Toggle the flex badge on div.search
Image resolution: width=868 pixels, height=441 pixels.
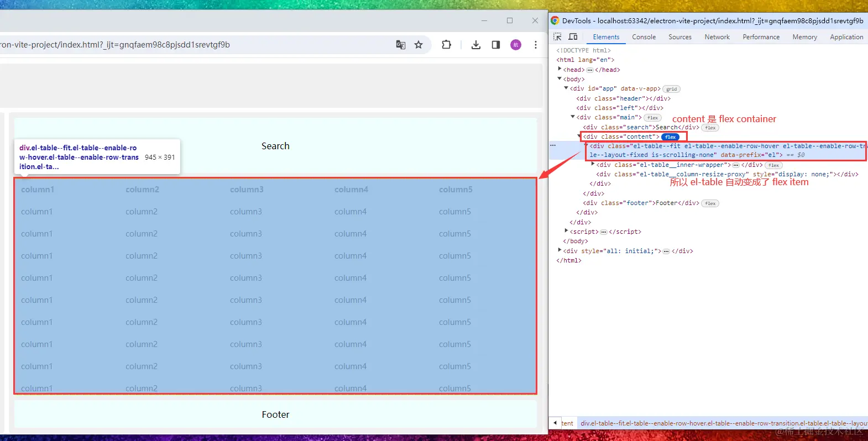(x=710, y=128)
